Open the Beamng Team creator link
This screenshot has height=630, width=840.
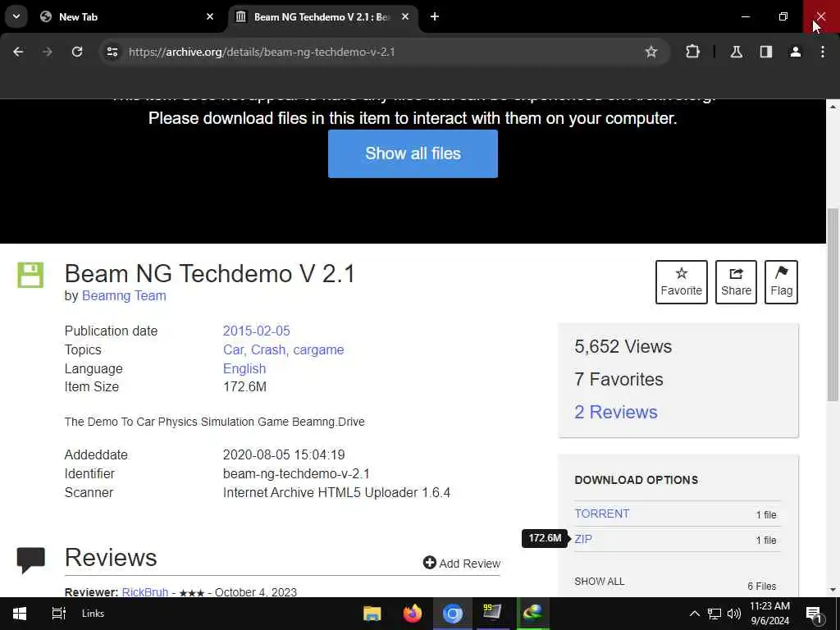click(124, 295)
